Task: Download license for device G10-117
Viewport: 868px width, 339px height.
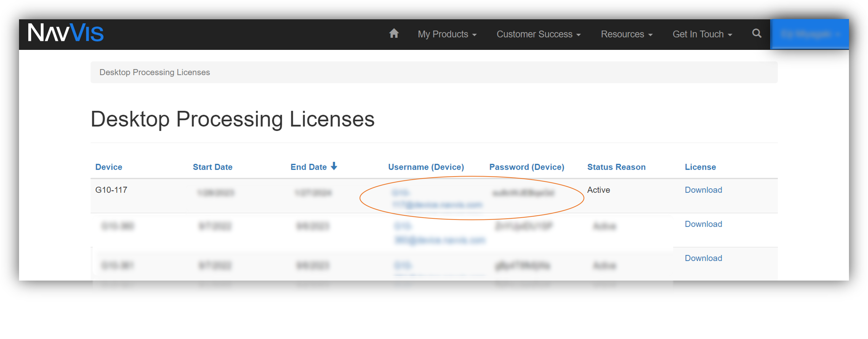Action: (703, 190)
